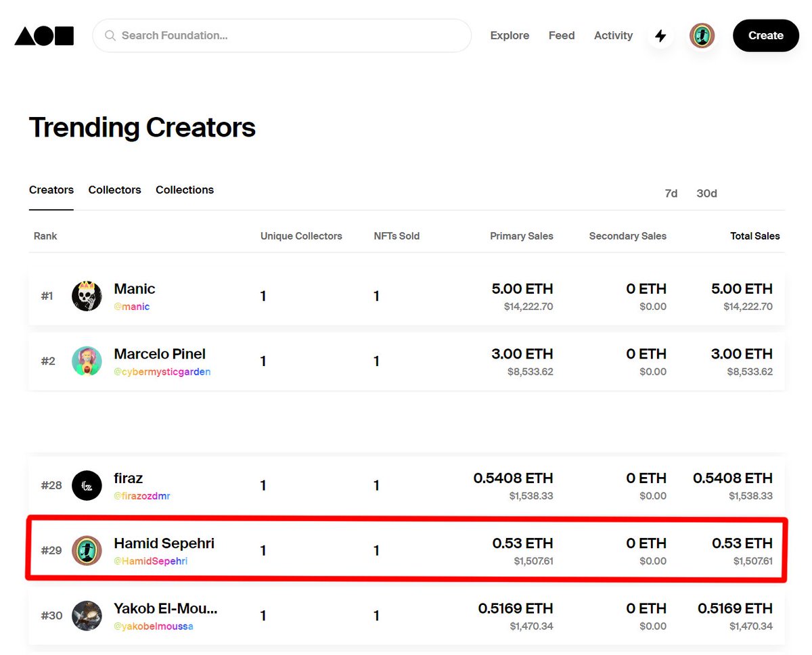The height and width of the screenshot is (655, 812).
Task: Click Hamid Sepehri's 0 ETH secondary sales
Action: (646, 543)
